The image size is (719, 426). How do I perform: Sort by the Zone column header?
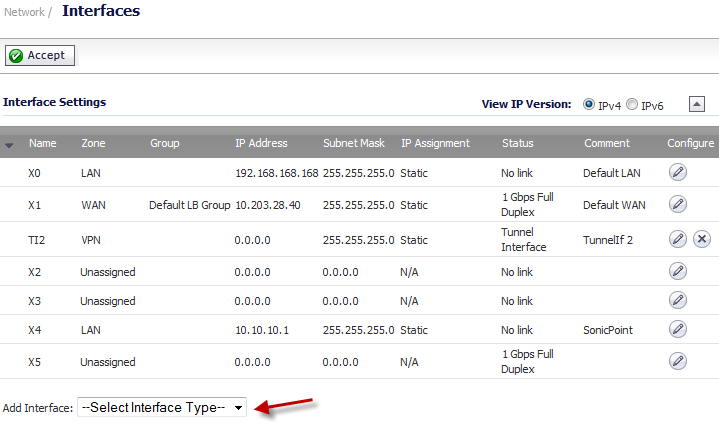(93, 143)
